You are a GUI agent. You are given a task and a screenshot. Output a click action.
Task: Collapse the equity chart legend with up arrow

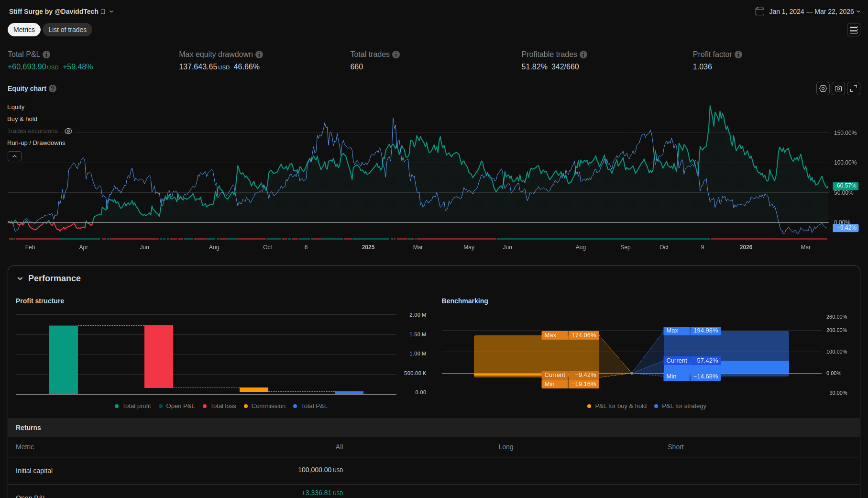14,156
